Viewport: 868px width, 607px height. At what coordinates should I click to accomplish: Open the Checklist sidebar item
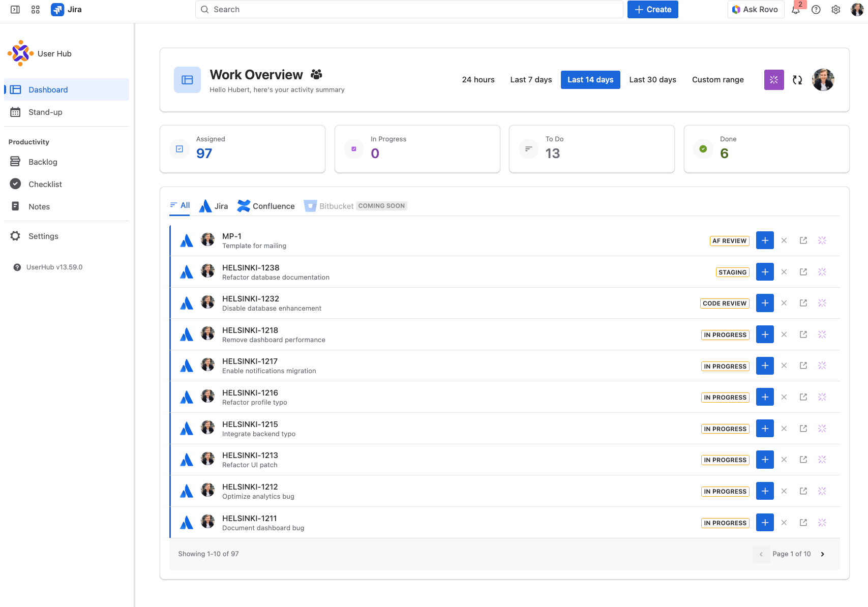pos(67,184)
